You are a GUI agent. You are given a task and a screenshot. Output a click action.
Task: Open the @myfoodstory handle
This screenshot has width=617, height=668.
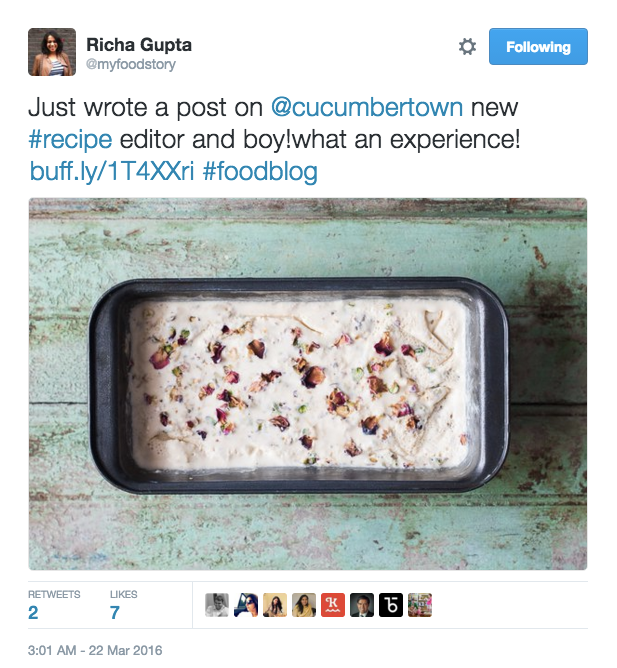click(x=131, y=64)
